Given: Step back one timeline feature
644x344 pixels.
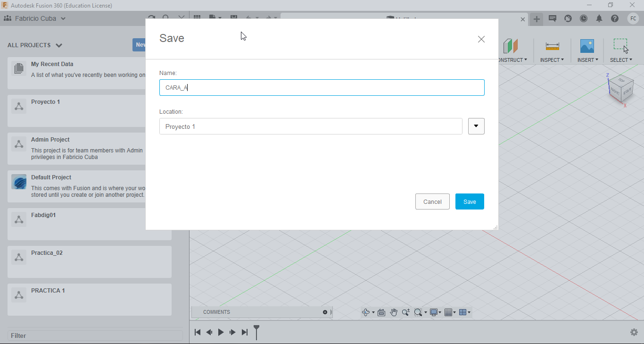Looking at the screenshot, I should click(x=209, y=332).
